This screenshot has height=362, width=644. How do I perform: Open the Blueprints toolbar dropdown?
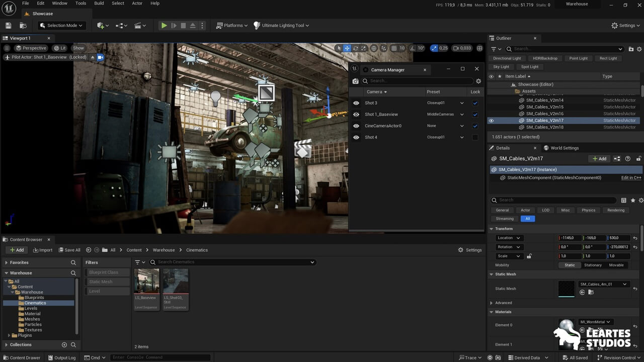122,26
